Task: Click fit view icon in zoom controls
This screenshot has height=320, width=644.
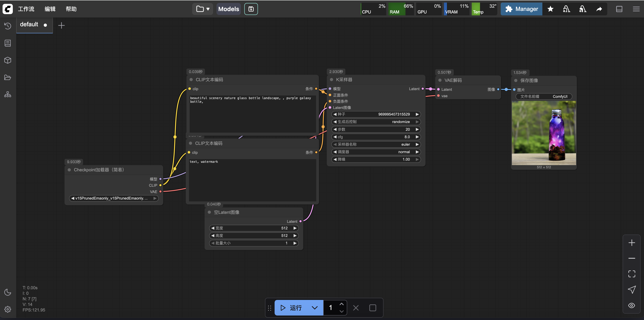Action: (x=631, y=274)
